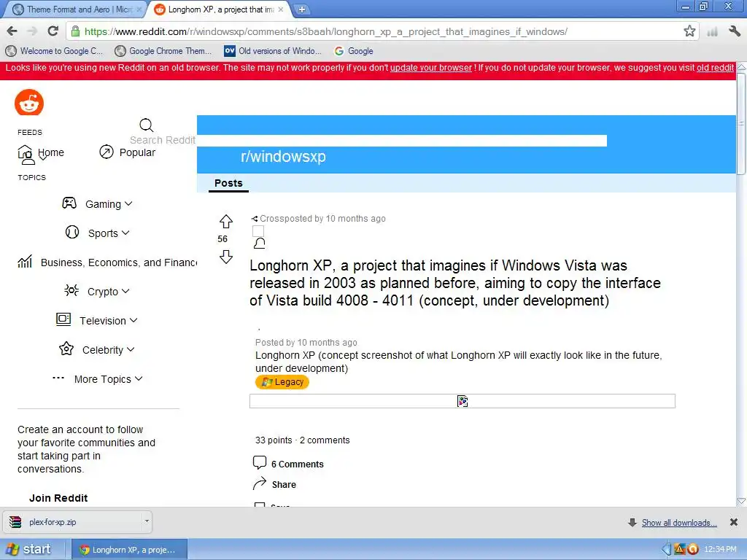Click scrollbar down arrow

pyautogui.click(x=741, y=500)
